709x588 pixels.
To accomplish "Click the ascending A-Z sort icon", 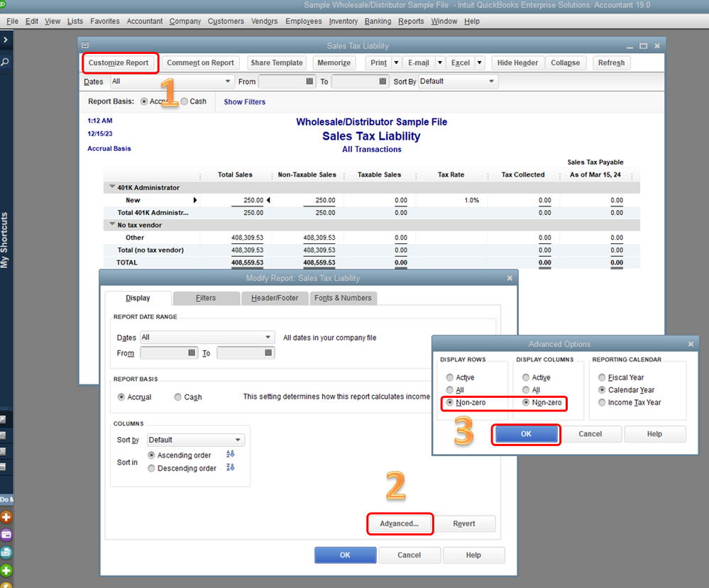I will coord(230,454).
